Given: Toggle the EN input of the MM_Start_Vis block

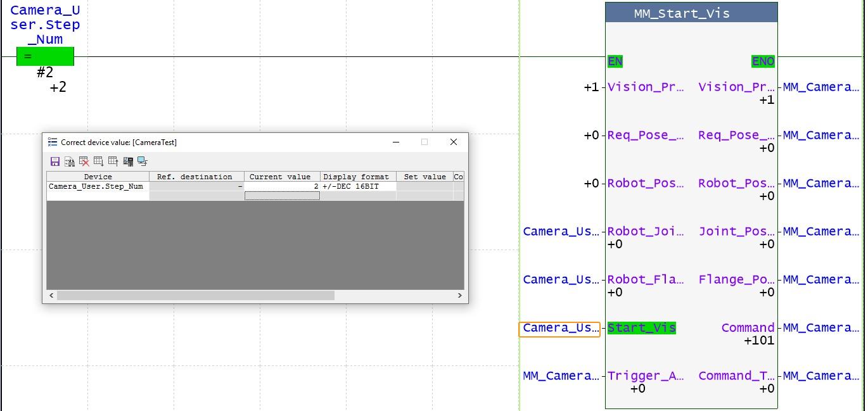Looking at the screenshot, I should pos(614,61).
